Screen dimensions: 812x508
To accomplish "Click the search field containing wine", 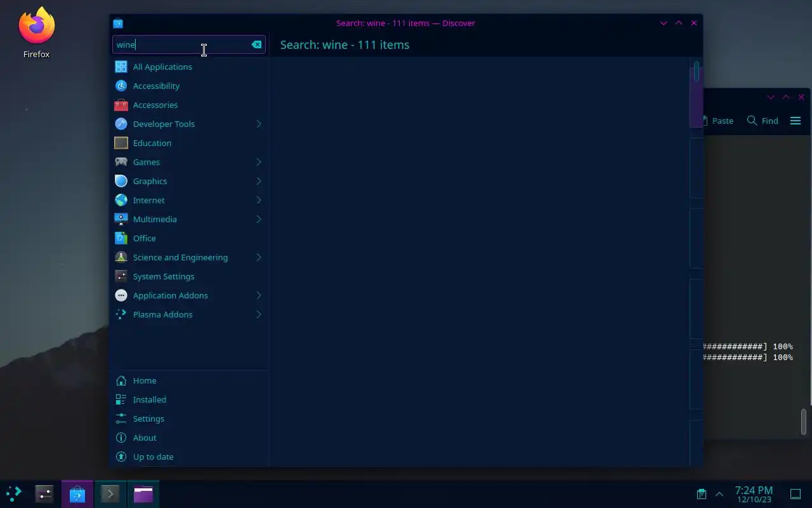I will click(x=189, y=44).
